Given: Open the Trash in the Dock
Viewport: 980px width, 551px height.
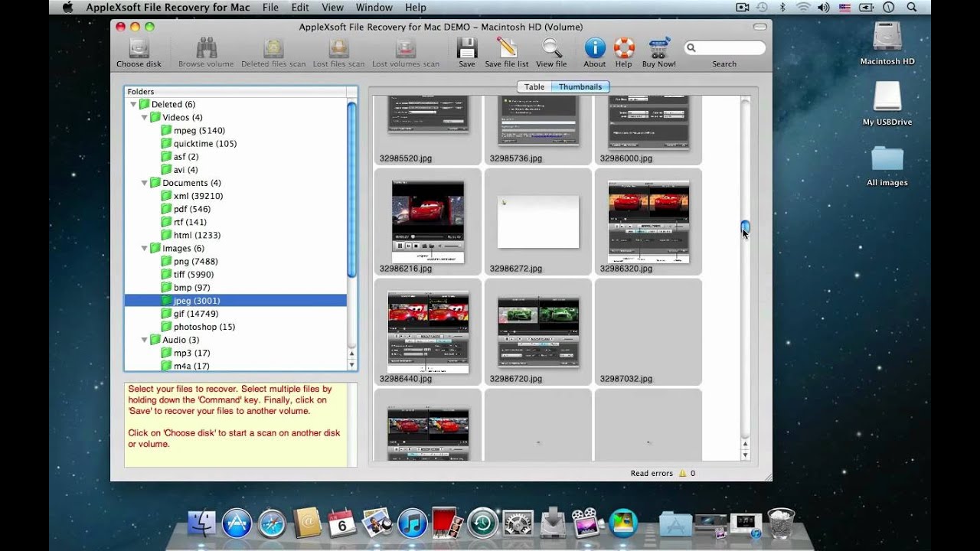Looking at the screenshot, I should 781,523.
